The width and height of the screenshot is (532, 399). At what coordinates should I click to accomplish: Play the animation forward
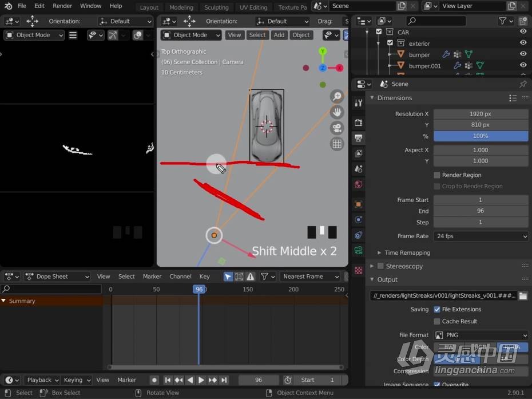click(201, 380)
